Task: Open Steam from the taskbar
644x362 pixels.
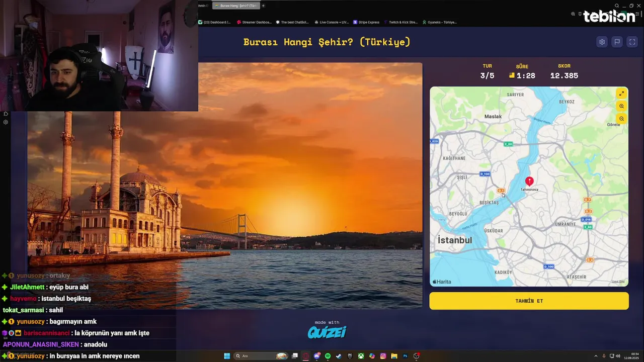Action: click(x=339, y=356)
